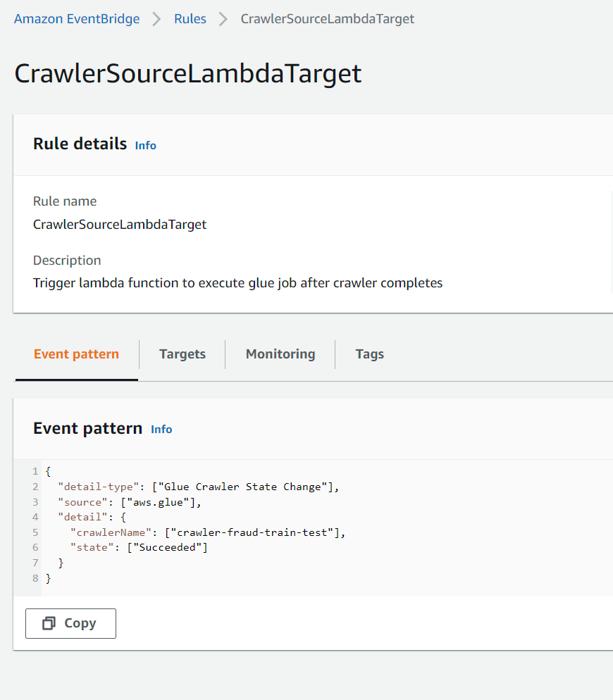
Task: Switch to the Event pattern tab
Action: tap(76, 354)
